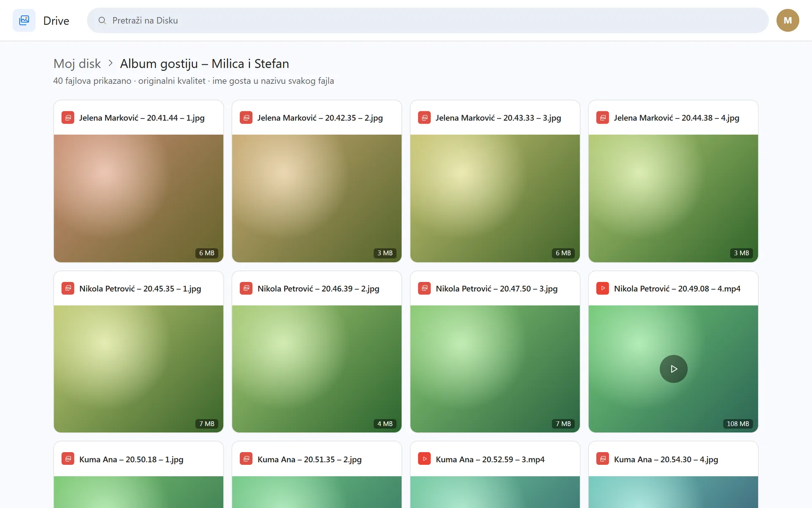This screenshot has height=508, width=812.
Task: Select file name Kuma Ana – 20.52.59 – 3.mp4
Action: (x=490, y=459)
